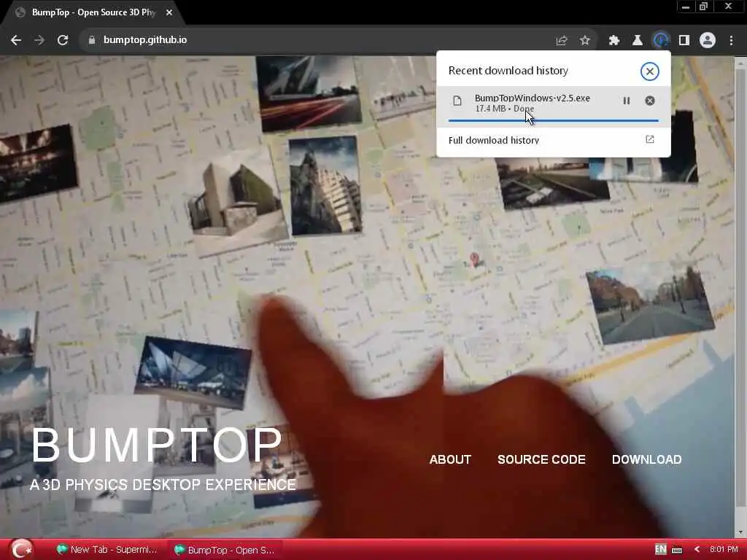Viewport: 747px width, 560px height.
Task: Open the browser side panel
Action: (684, 41)
